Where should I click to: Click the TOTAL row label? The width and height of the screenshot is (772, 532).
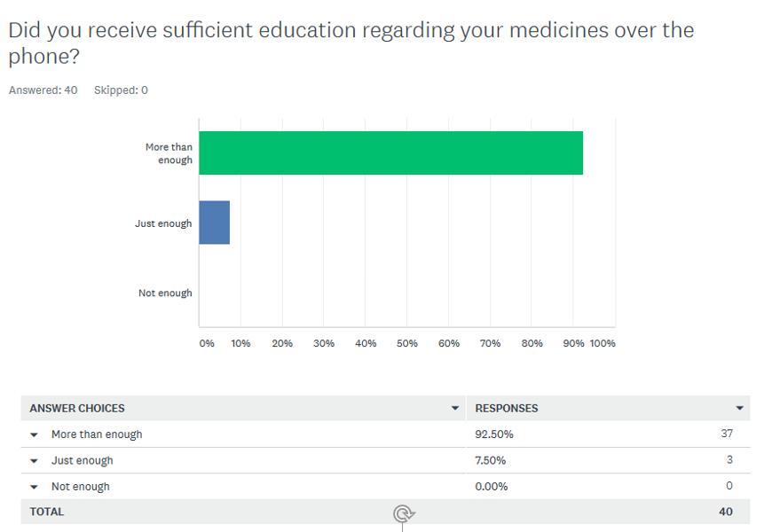[x=47, y=512]
